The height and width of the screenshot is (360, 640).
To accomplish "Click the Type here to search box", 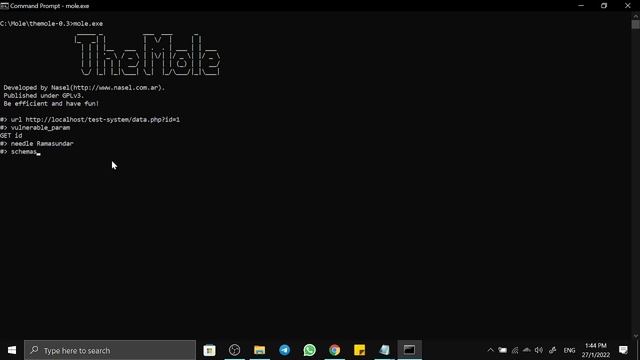I will [110, 350].
